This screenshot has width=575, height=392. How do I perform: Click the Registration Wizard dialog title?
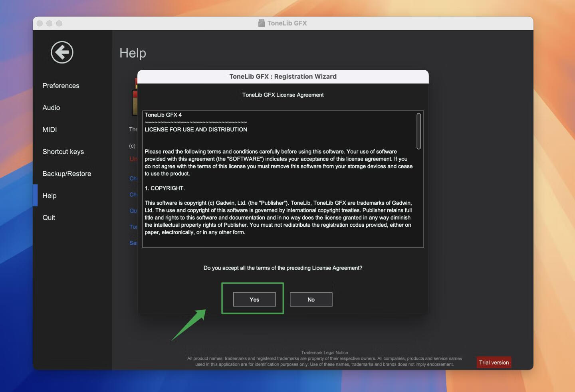pyautogui.click(x=283, y=77)
